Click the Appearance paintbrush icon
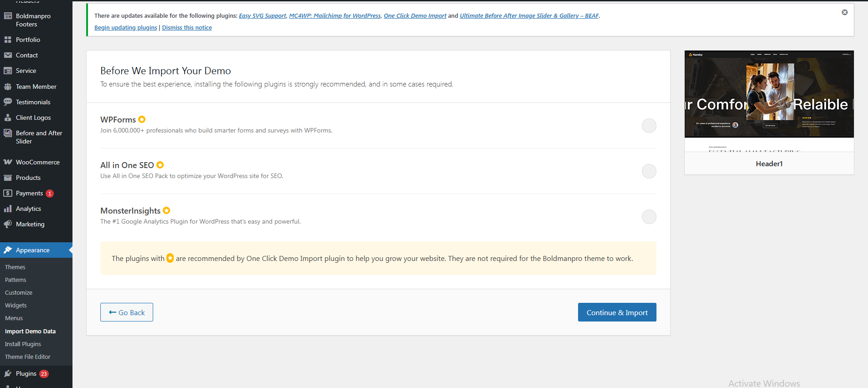Image resolution: width=868 pixels, height=388 pixels. (8, 250)
